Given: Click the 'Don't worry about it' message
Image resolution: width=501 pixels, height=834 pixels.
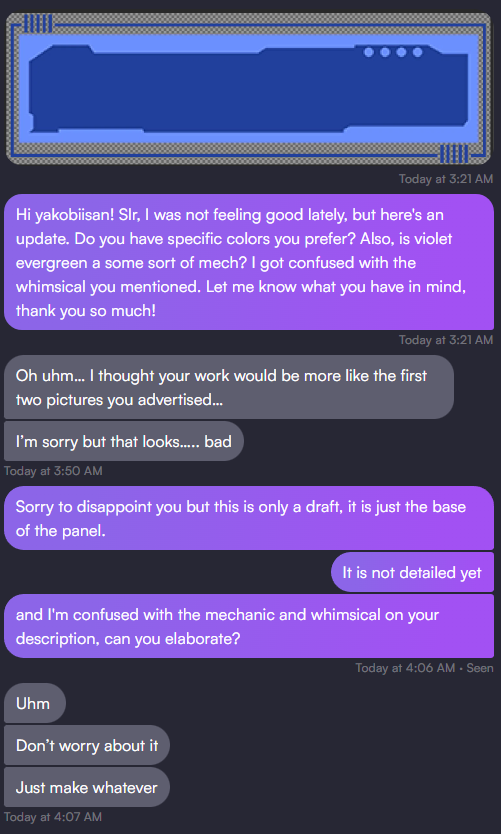Looking at the screenshot, I should point(87,745).
